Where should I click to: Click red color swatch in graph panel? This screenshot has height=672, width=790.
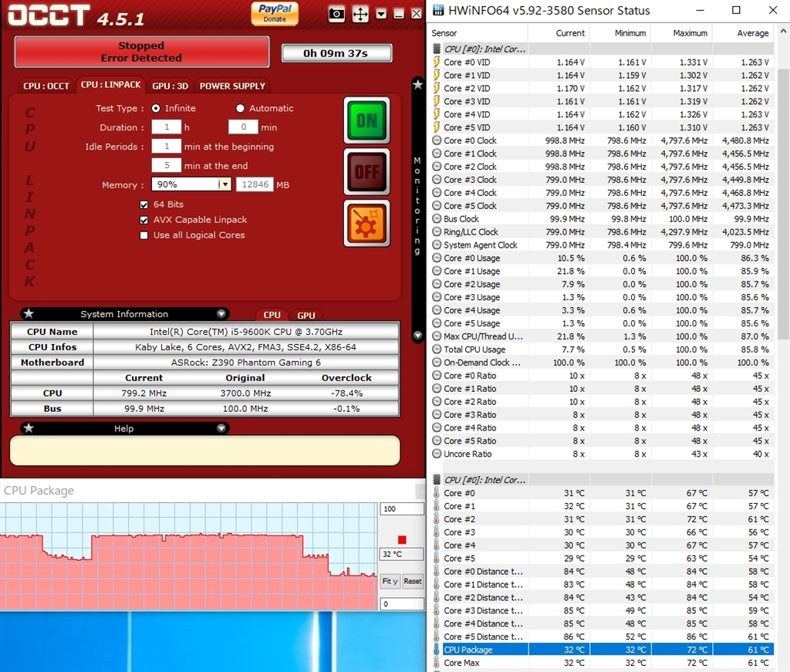(x=402, y=540)
